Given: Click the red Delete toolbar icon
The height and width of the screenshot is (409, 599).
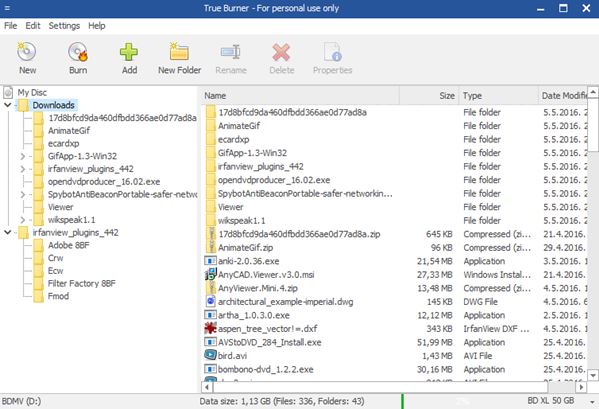Looking at the screenshot, I should [x=281, y=52].
